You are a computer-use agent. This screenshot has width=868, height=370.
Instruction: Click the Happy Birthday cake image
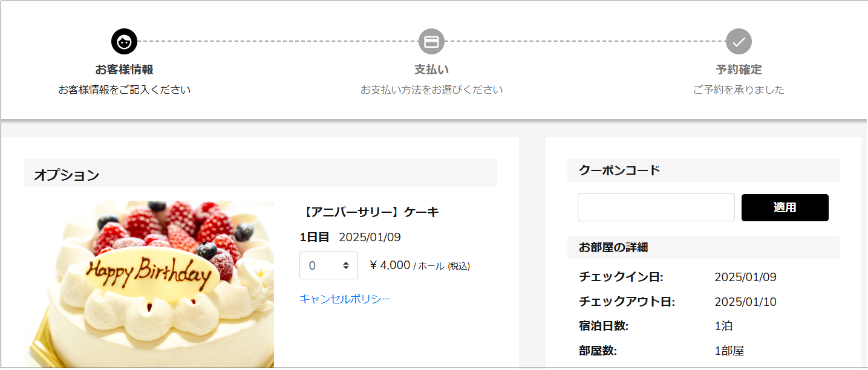[149, 284]
